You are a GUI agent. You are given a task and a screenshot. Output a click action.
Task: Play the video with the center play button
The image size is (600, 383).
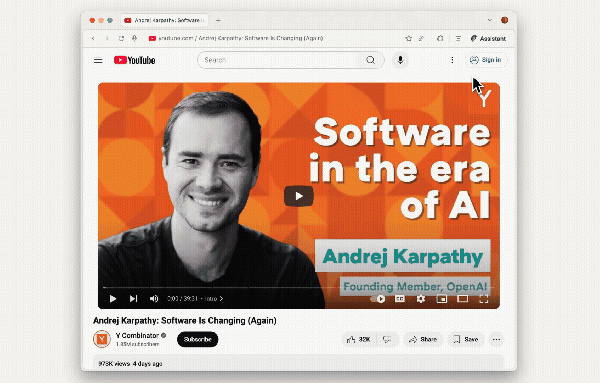[299, 196]
